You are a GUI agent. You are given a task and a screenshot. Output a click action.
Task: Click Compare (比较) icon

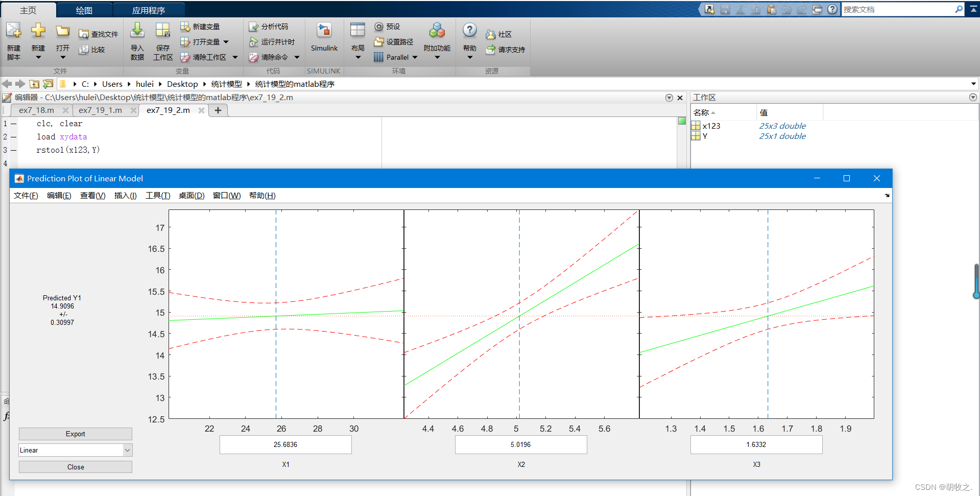click(84, 50)
